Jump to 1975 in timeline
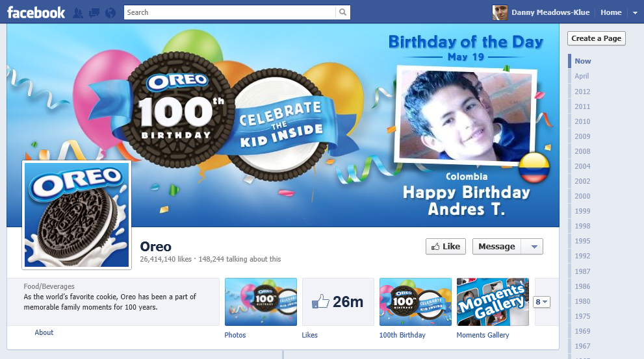The height and width of the screenshot is (359, 644). (582, 316)
